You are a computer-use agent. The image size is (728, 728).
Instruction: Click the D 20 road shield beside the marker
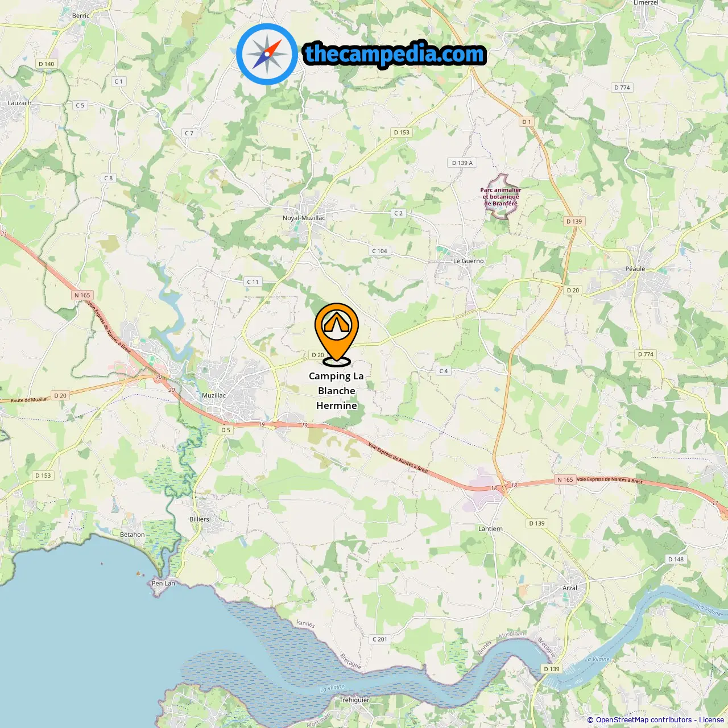pos(318,355)
